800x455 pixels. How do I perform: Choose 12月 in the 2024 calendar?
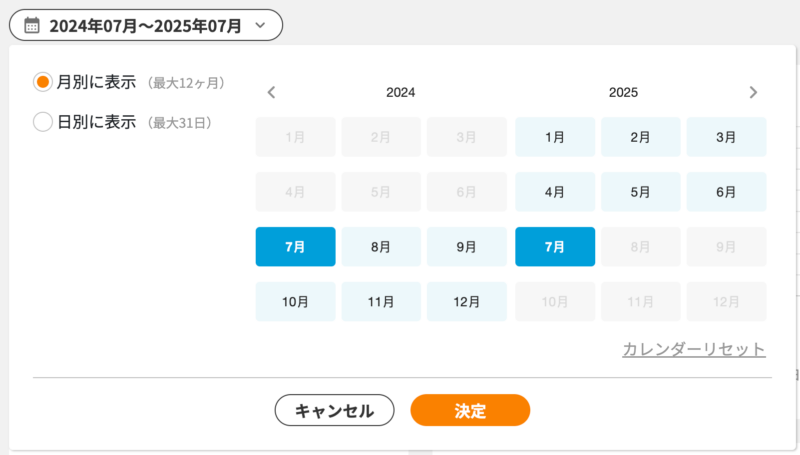(466, 301)
